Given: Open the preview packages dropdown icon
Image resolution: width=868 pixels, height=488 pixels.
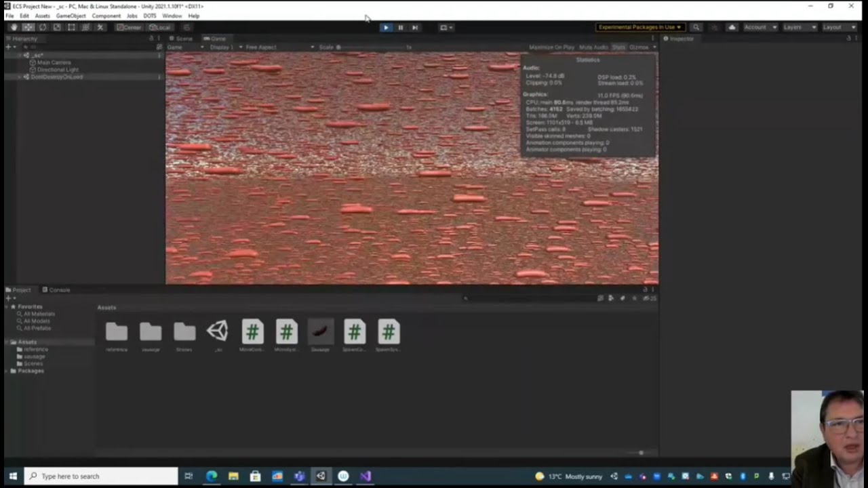Looking at the screenshot, I should point(446,27).
